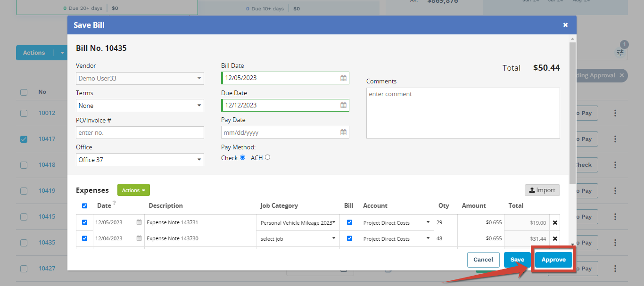Click the Qty field showing 29
The image size is (644, 286).
click(x=446, y=223)
